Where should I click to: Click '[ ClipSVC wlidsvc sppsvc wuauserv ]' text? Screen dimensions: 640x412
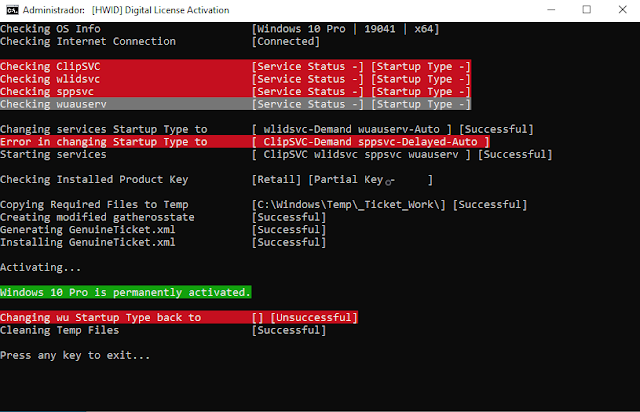tap(361, 155)
